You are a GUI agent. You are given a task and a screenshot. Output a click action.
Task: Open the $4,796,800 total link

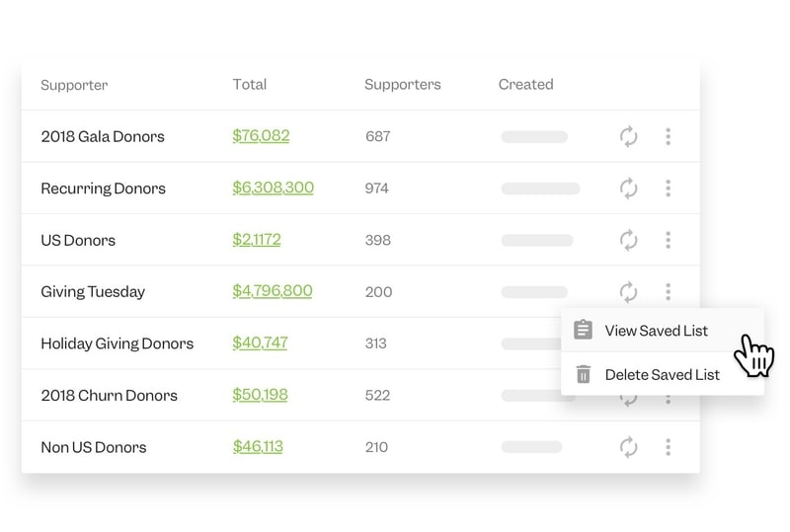tap(273, 291)
